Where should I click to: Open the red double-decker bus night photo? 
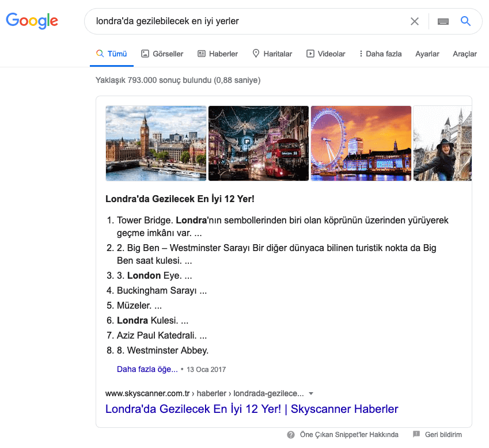coord(259,143)
